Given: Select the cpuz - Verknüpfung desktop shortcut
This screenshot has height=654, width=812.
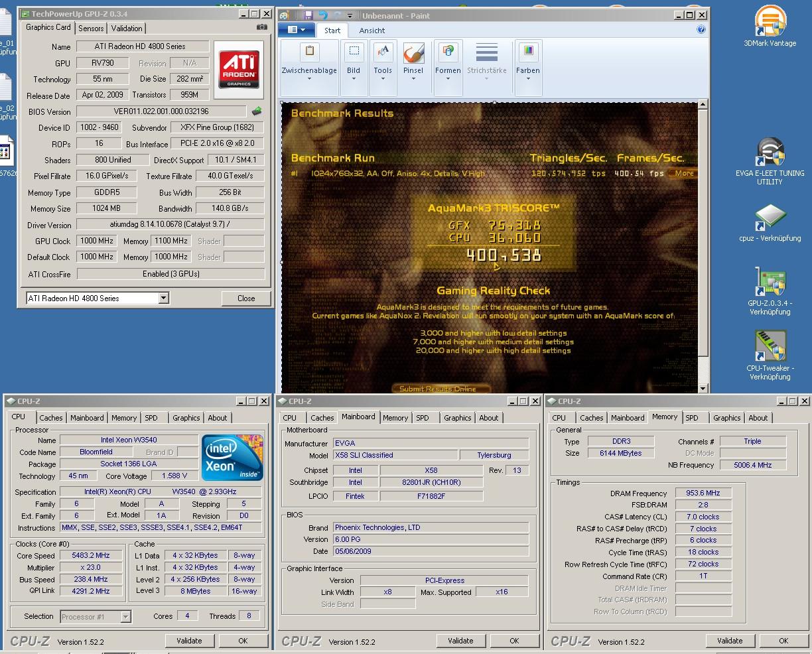Looking at the screenshot, I should pos(770,224).
